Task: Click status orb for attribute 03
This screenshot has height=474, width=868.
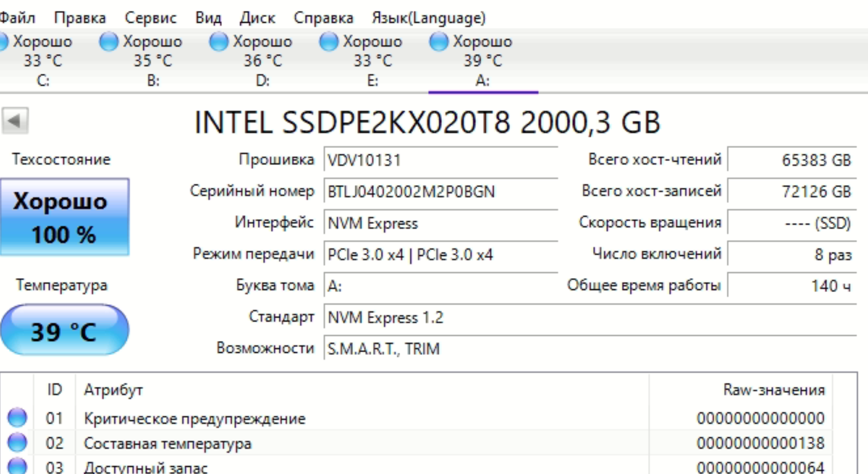Action: (x=17, y=466)
